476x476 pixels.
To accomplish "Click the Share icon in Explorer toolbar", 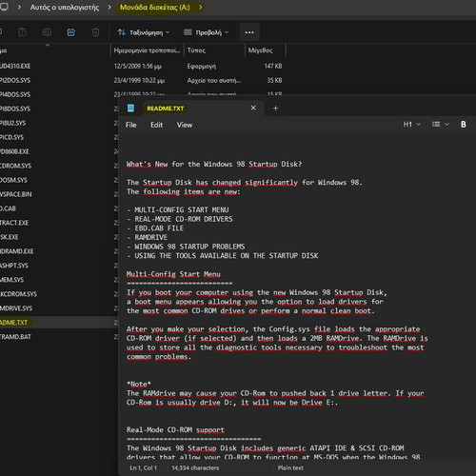I will (x=71, y=32).
